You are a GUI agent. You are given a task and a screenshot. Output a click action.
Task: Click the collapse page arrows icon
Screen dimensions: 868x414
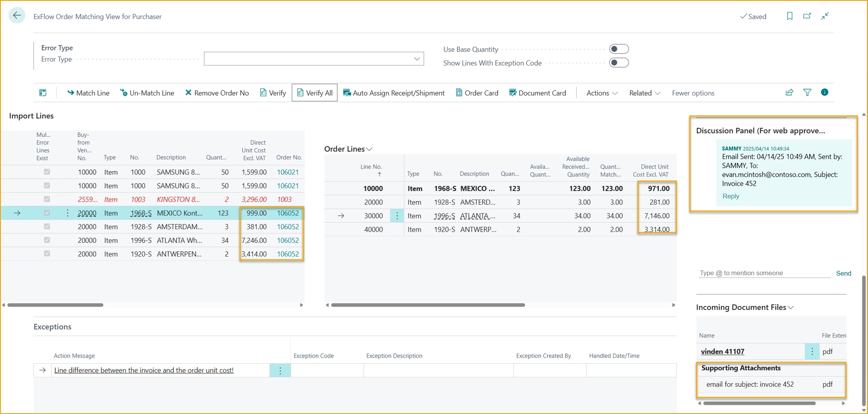point(825,16)
